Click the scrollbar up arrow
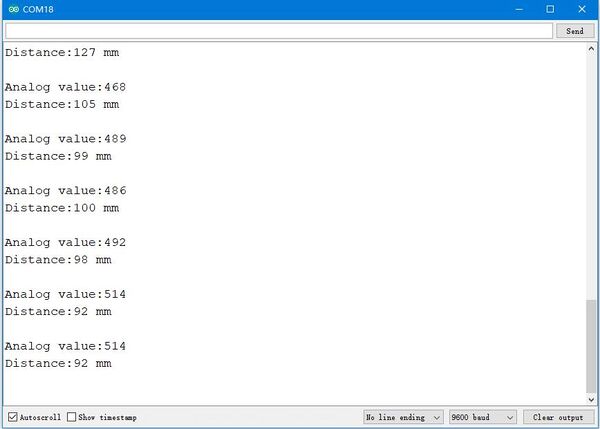Screen dimensions: 600x429 (x=591, y=49)
